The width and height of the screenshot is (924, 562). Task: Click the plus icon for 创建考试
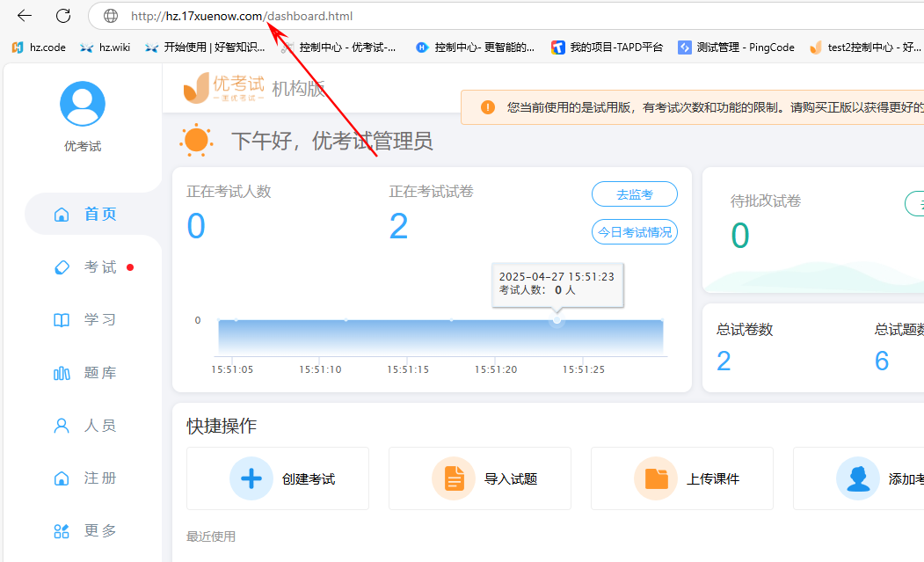(x=251, y=478)
